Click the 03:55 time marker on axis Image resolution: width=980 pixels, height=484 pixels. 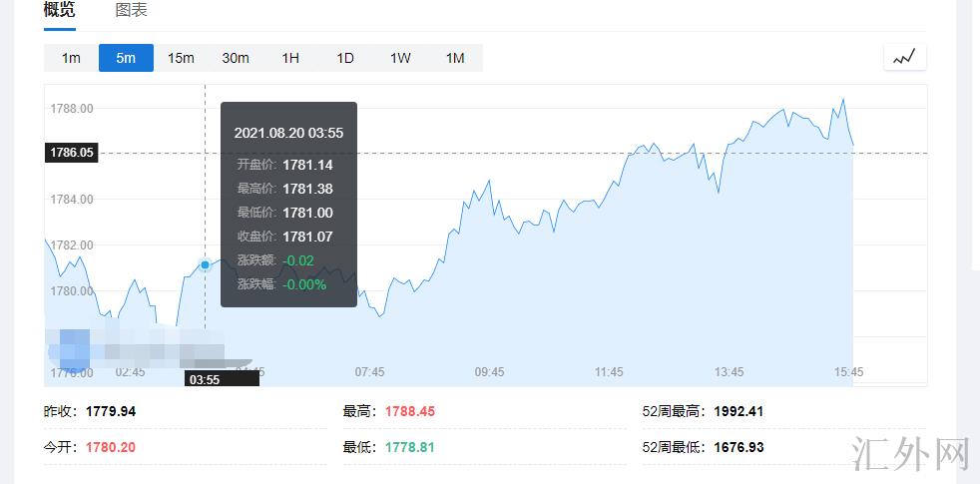click(205, 379)
